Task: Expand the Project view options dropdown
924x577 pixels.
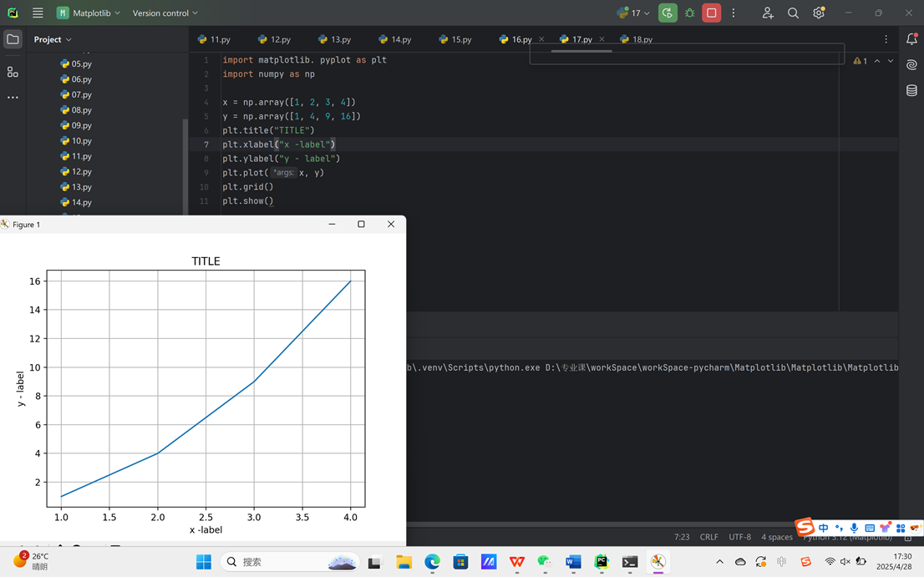Action: (x=53, y=39)
